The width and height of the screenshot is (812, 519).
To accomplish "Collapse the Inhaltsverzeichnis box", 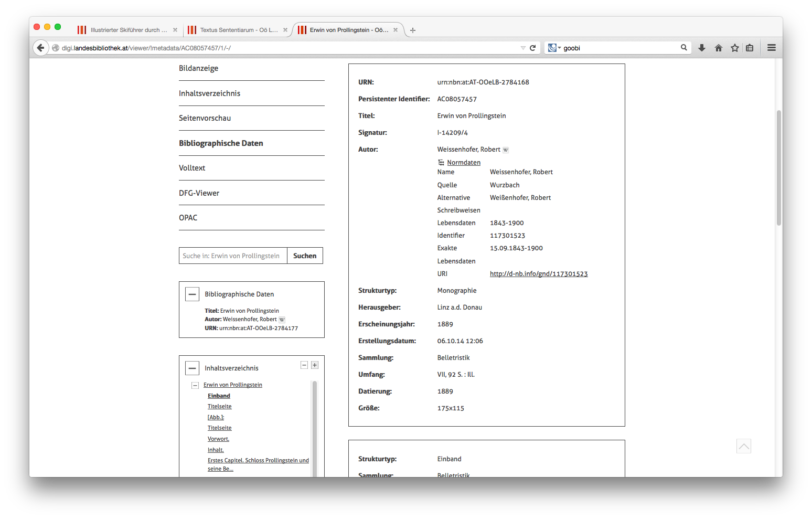I will (193, 368).
